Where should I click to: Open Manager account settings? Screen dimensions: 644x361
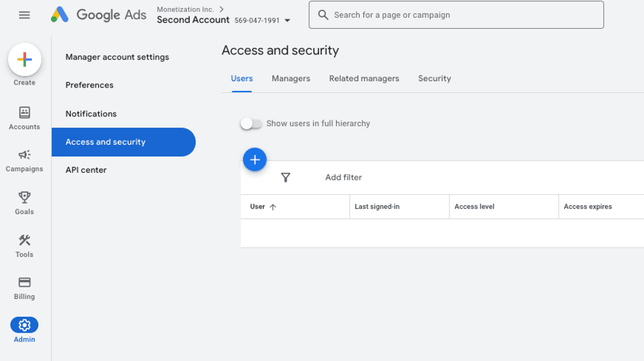coord(117,57)
